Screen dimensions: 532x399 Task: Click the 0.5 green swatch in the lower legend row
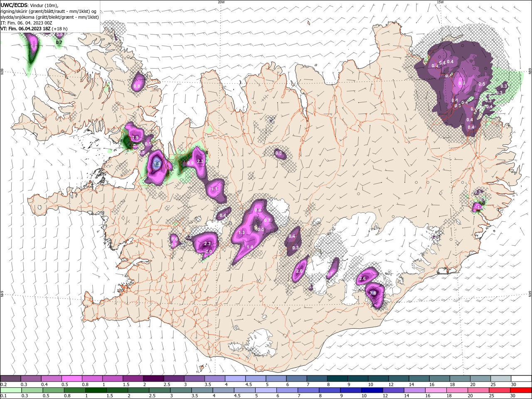click(x=53, y=390)
